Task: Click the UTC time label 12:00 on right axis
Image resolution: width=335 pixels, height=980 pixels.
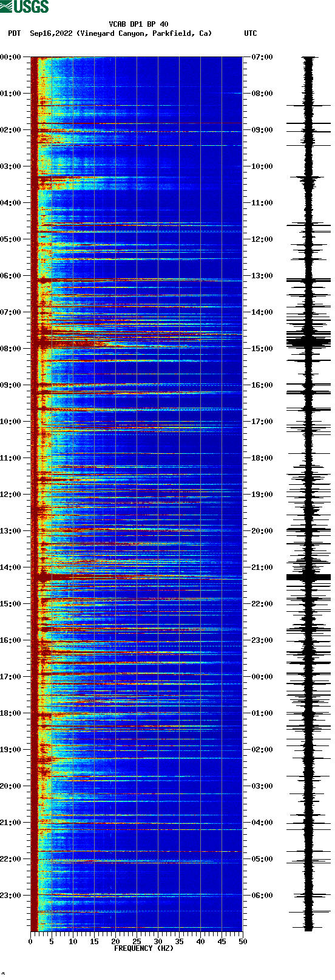Action: pos(262,239)
